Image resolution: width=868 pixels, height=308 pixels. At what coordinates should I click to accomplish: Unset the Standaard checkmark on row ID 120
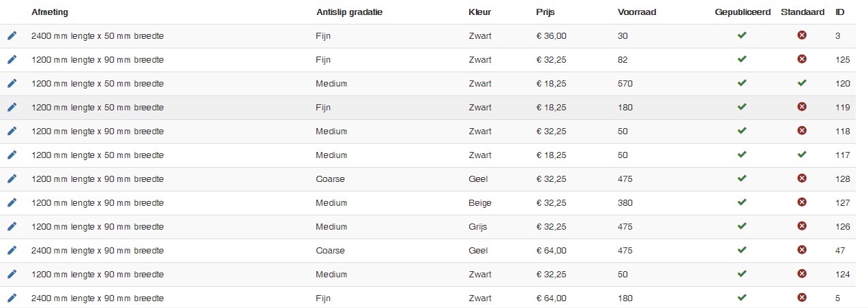(x=802, y=83)
